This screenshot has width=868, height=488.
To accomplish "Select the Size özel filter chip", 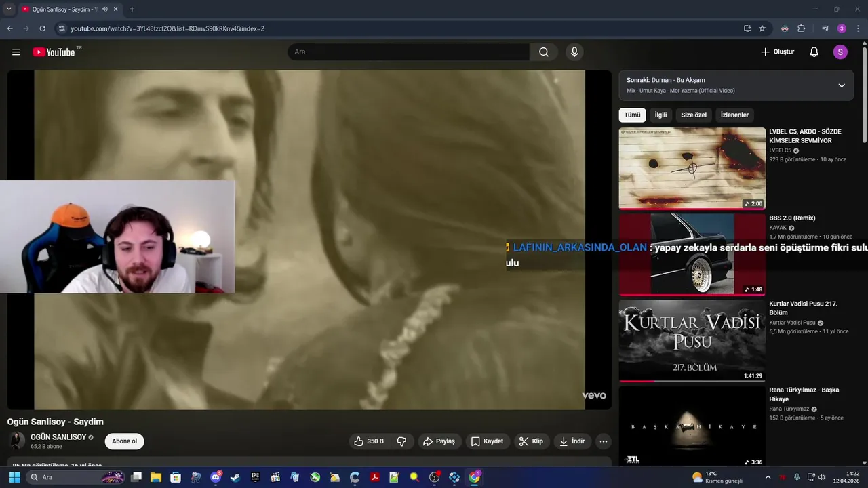I will click(x=694, y=115).
